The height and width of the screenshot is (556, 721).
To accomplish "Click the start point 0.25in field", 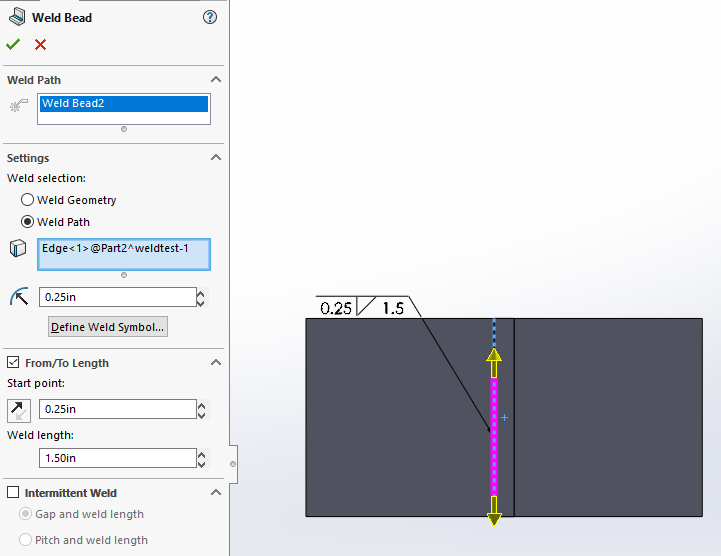I will pyautogui.click(x=118, y=409).
